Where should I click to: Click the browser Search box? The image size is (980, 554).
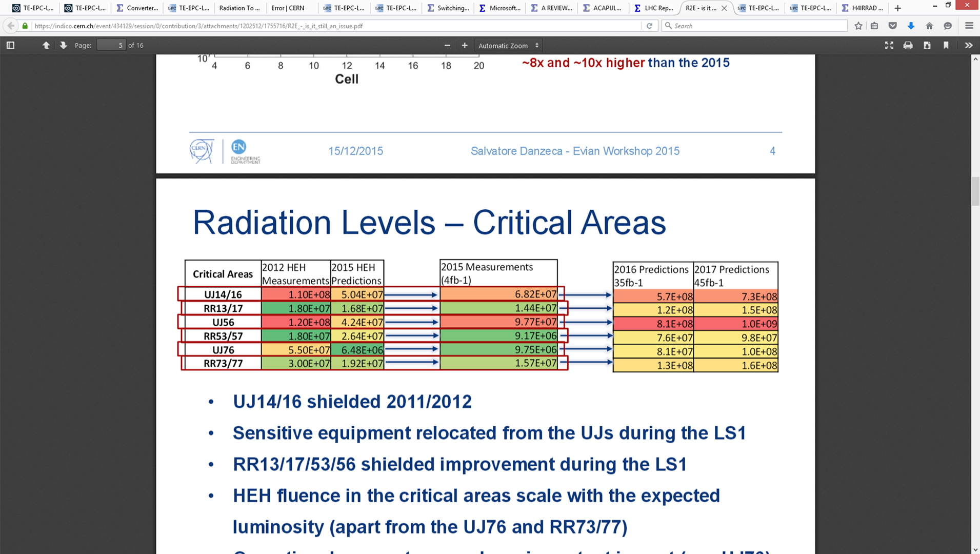[x=754, y=26]
